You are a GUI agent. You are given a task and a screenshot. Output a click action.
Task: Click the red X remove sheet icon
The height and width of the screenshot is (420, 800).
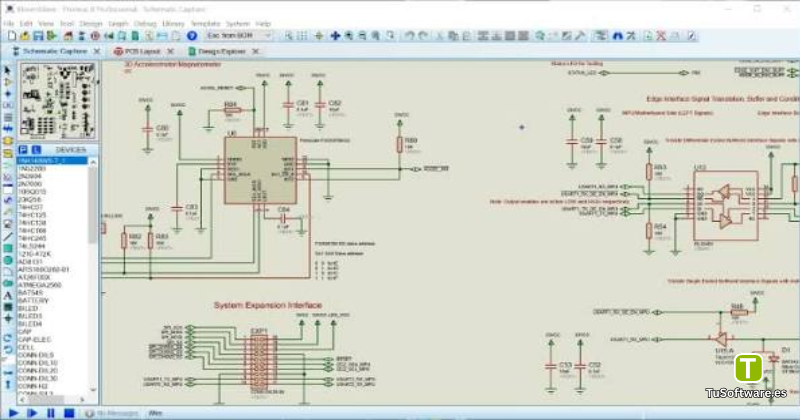click(661, 36)
